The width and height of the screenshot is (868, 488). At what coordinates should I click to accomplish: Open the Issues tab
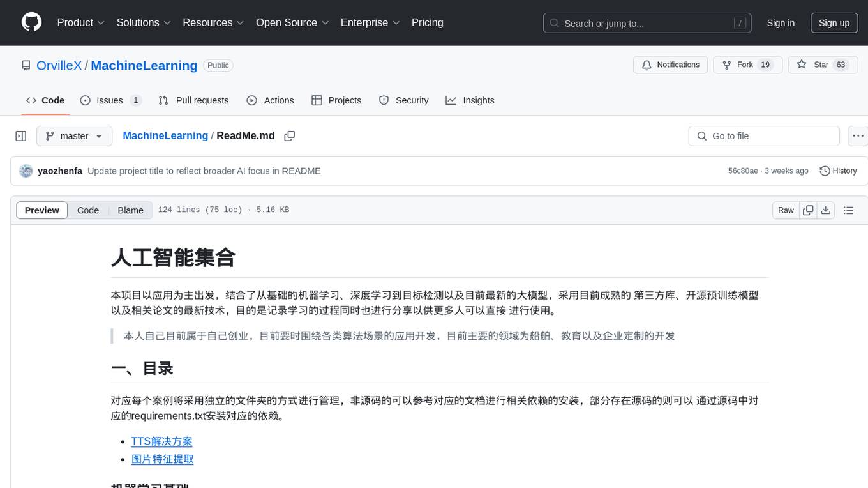click(110, 100)
